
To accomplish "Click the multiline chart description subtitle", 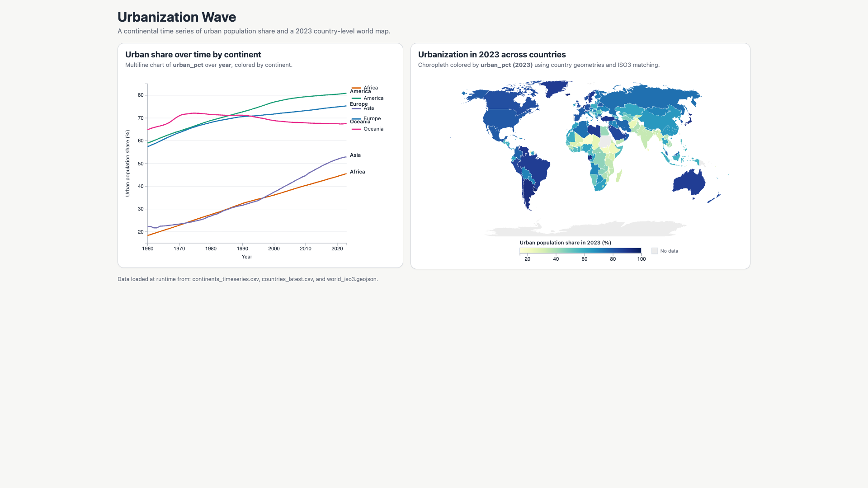I will (209, 65).
